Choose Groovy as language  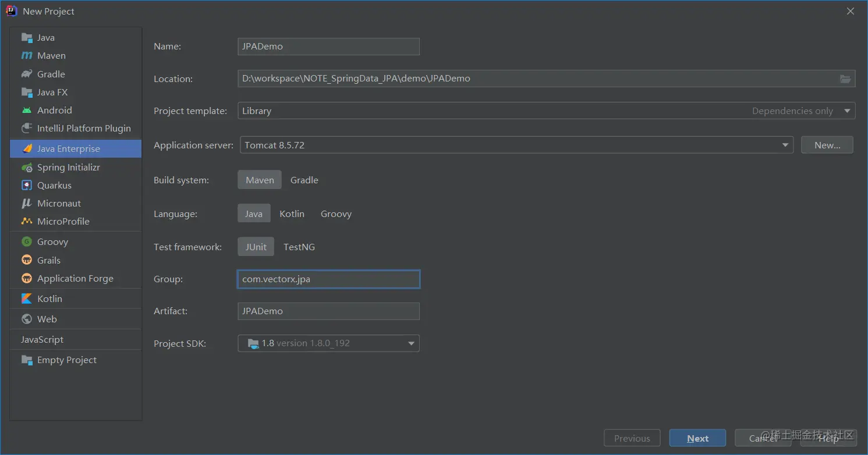[x=336, y=214]
